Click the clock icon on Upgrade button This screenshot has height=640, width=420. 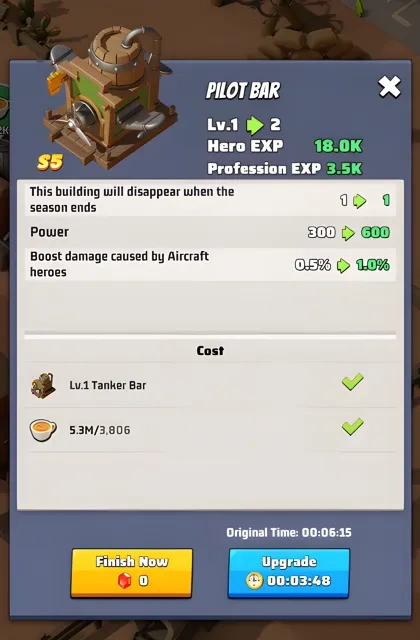254,580
